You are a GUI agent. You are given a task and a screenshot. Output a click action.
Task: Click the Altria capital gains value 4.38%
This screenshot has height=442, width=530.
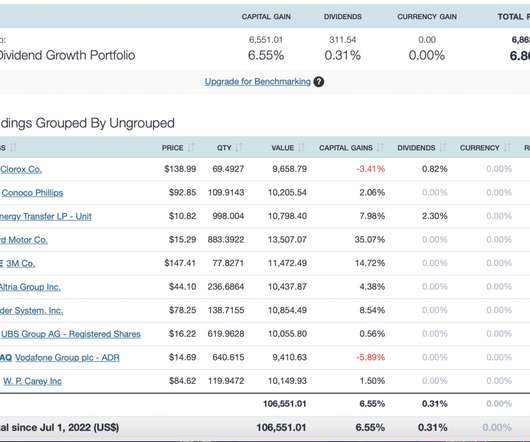[x=372, y=287]
